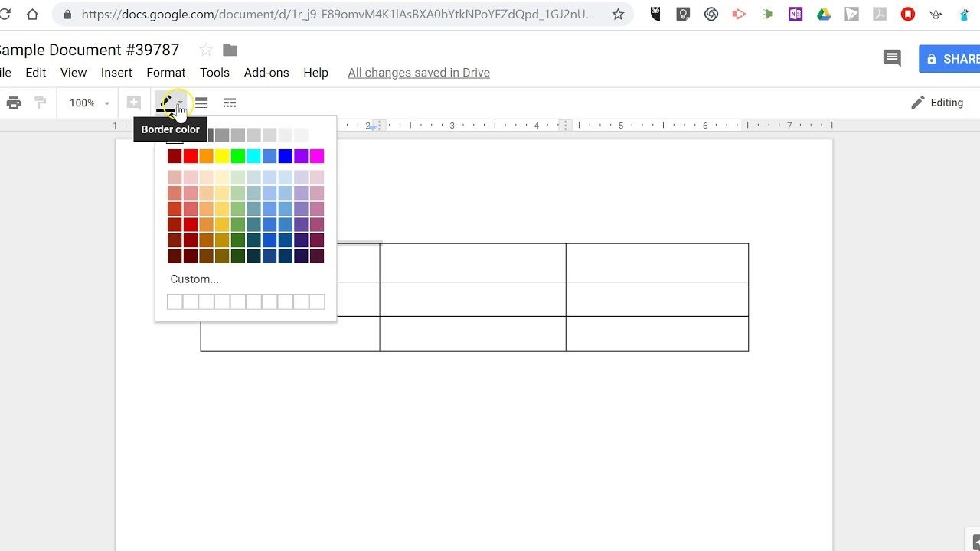Click the Add comment toolbar icon

pyautogui.click(x=134, y=103)
